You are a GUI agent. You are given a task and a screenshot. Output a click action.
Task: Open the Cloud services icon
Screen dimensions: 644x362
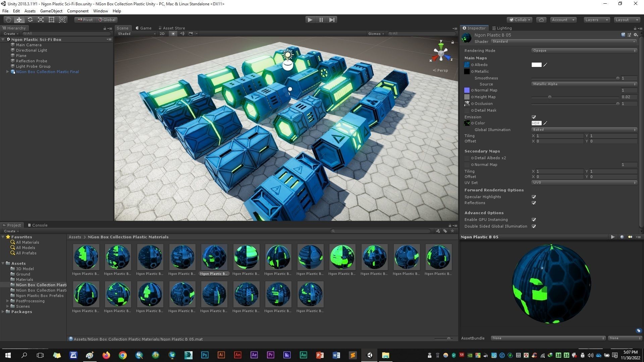[x=541, y=20]
